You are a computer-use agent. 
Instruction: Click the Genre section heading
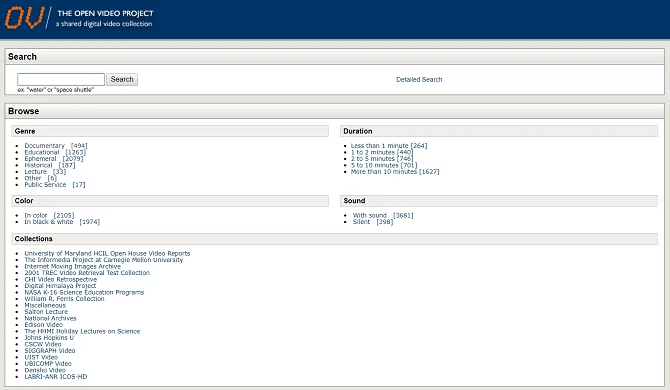tap(25, 131)
